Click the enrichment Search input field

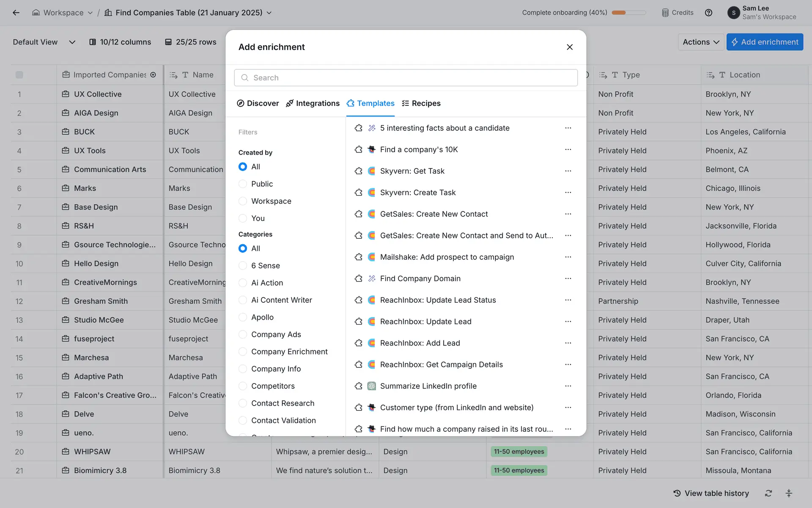[406, 77]
